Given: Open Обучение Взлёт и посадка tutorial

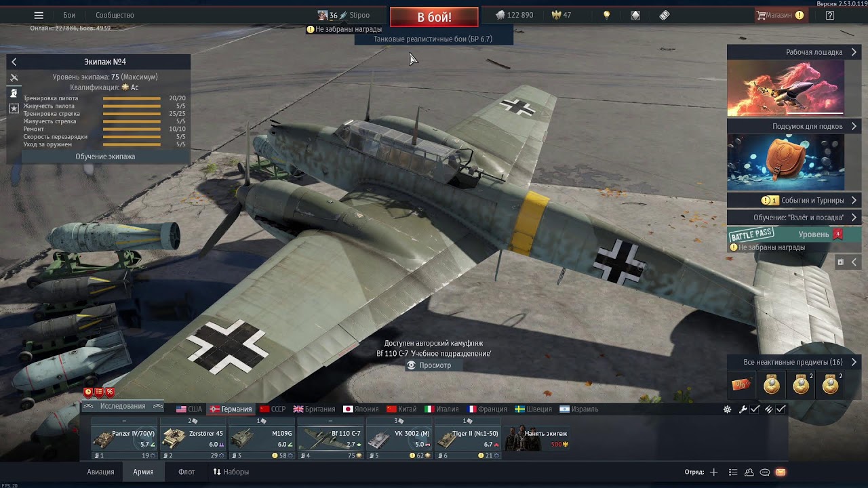Looking at the screenshot, I should [794, 218].
